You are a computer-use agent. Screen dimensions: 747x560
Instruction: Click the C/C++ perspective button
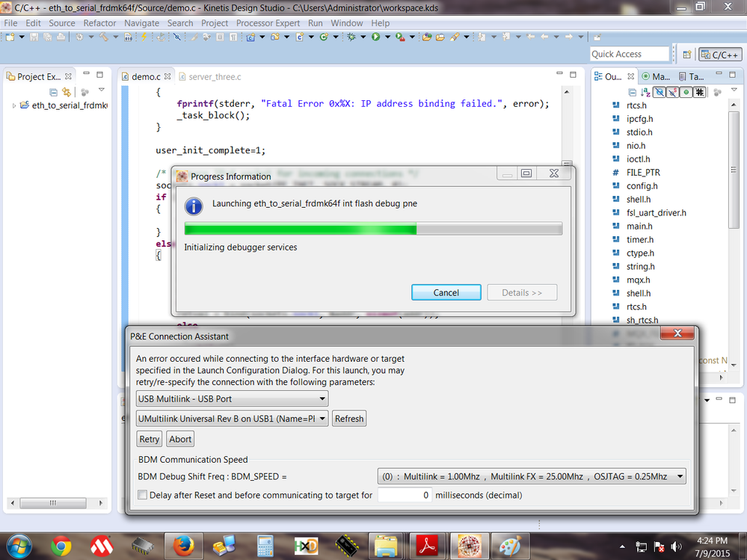click(x=720, y=55)
